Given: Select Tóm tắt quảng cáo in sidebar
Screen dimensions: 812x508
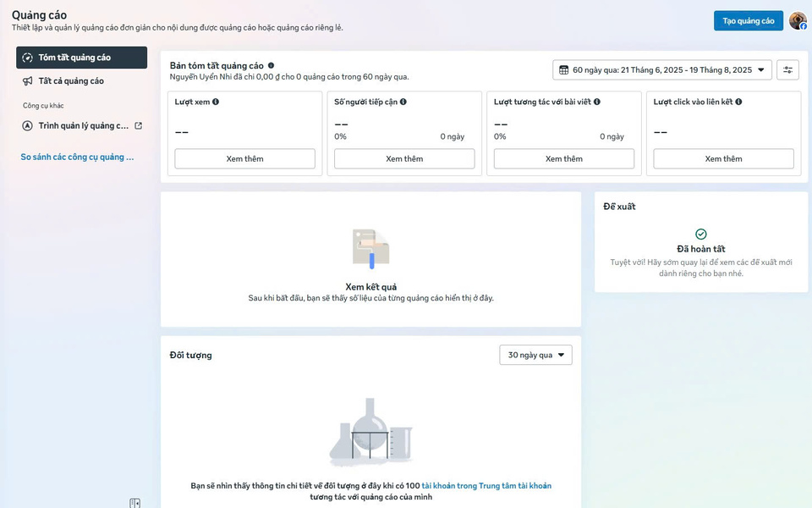Looking at the screenshot, I should [x=81, y=58].
